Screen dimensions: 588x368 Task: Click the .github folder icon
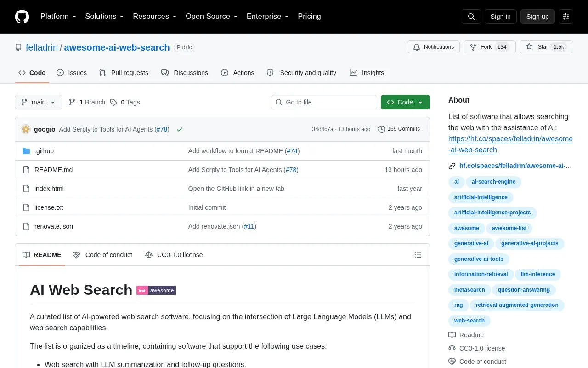[x=26, y=151]
